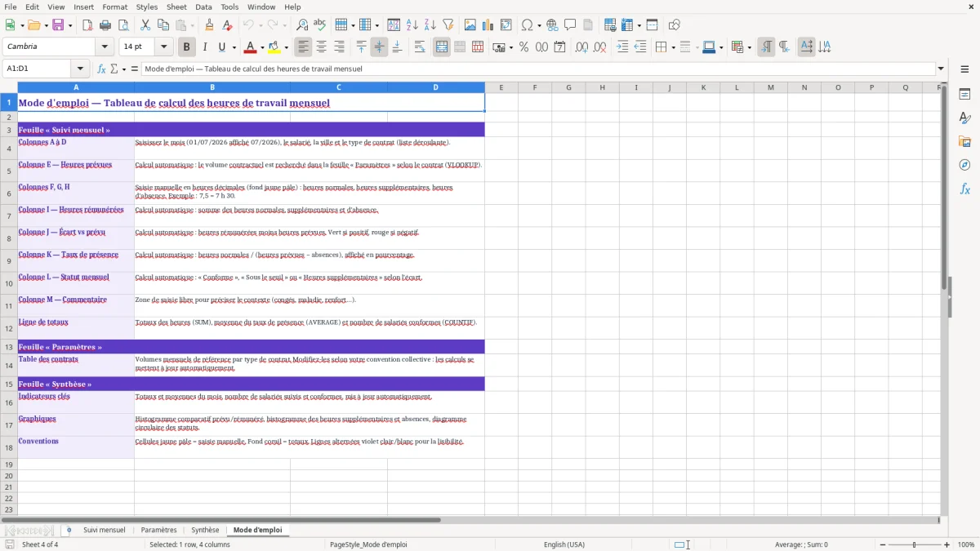
Task: Insert an image via toolbar icon
Action: [x=470, y=25]
